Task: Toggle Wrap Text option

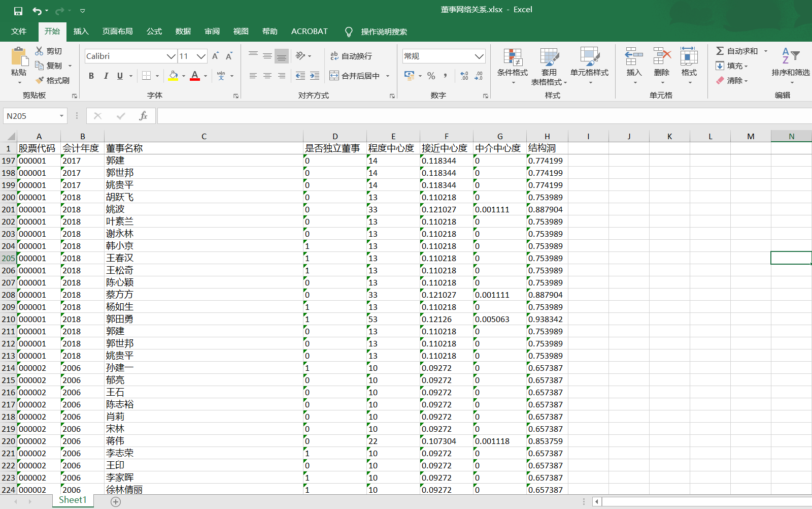Action: tap(351, 56)
